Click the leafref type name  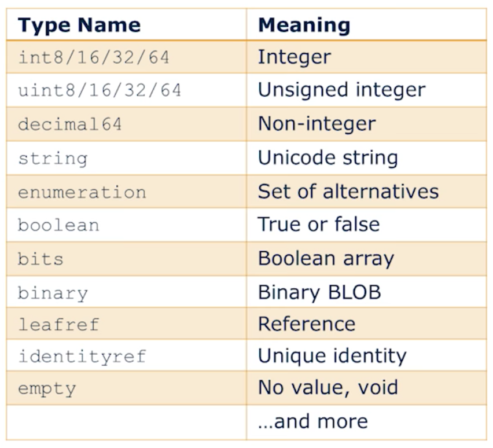[x=58, y=324]
